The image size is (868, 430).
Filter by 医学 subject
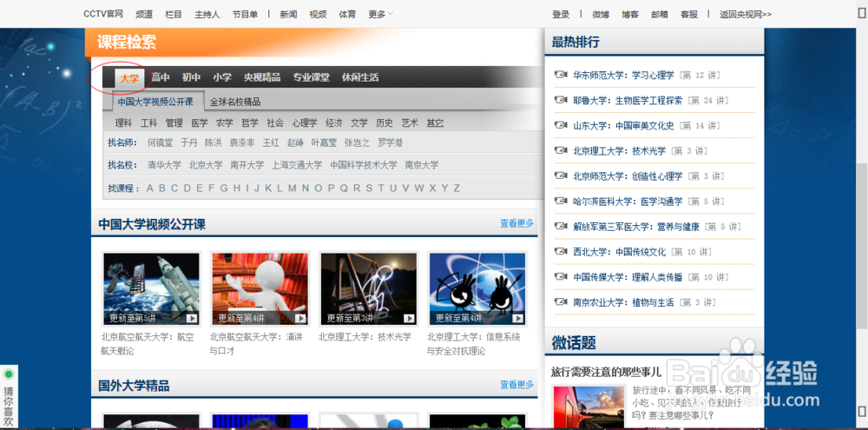(200, 123)
